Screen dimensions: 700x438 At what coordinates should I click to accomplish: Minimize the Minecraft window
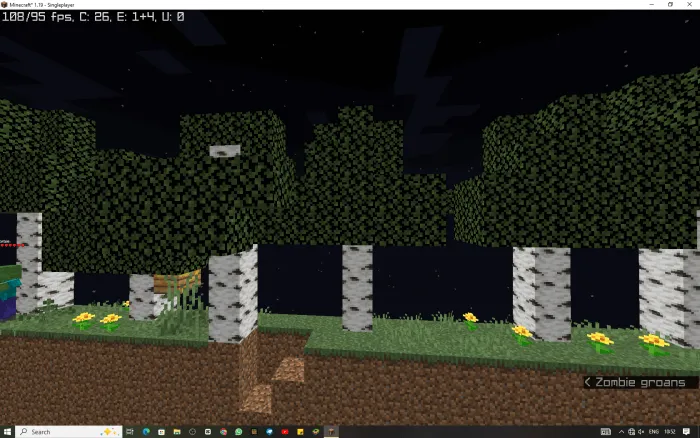click(651, 4)
